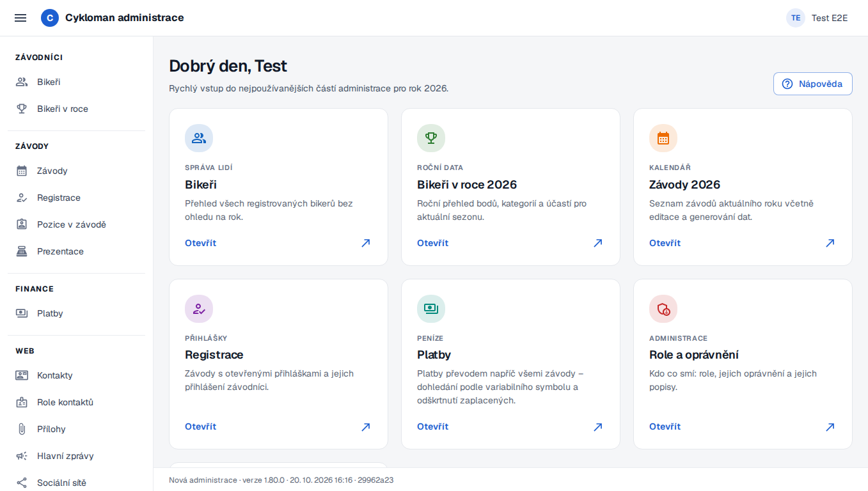Screen dimensions: 868x491
Task: Click the shield icon on Role a oprávnění card
Action: [x=663, y=309]
